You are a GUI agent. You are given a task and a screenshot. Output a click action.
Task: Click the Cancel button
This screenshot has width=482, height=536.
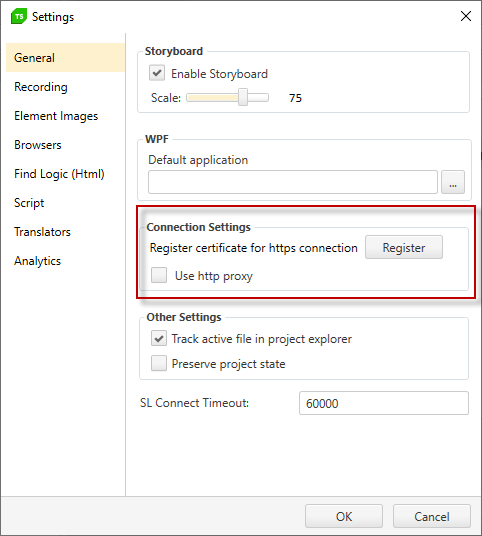[x=432, y=516]
